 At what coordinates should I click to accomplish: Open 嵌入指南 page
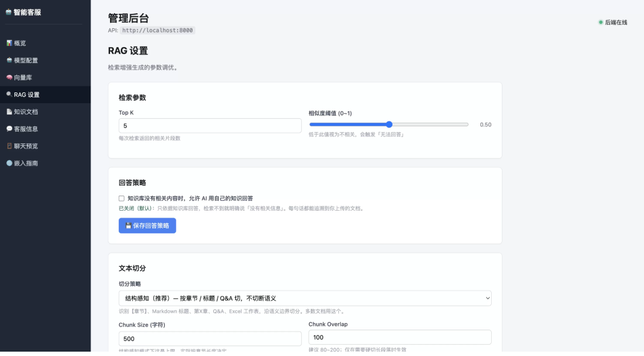(45, 164)
